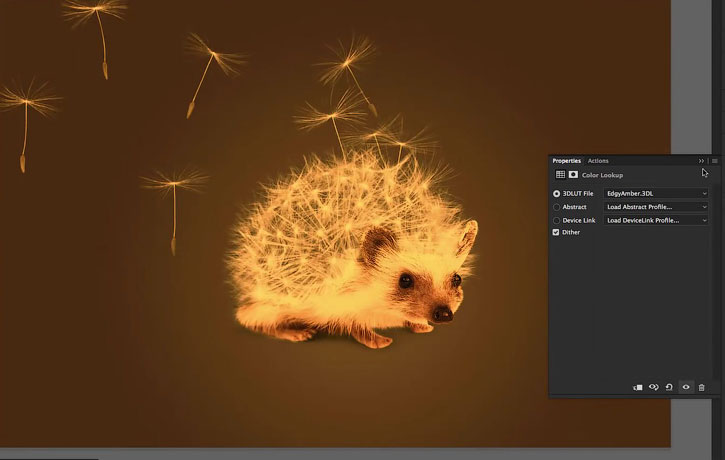Clip adjustment to the layer below
The width and height of the screenshot is (725, 460).
638,387
